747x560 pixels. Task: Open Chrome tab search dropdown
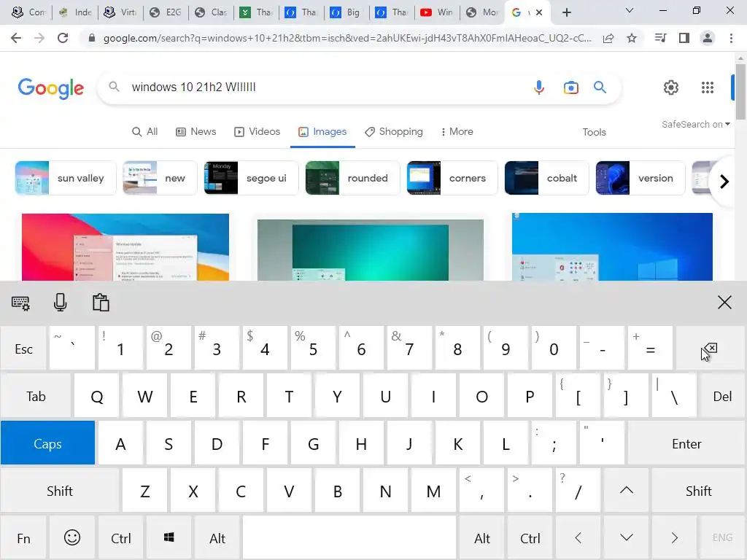click(630, 10)
